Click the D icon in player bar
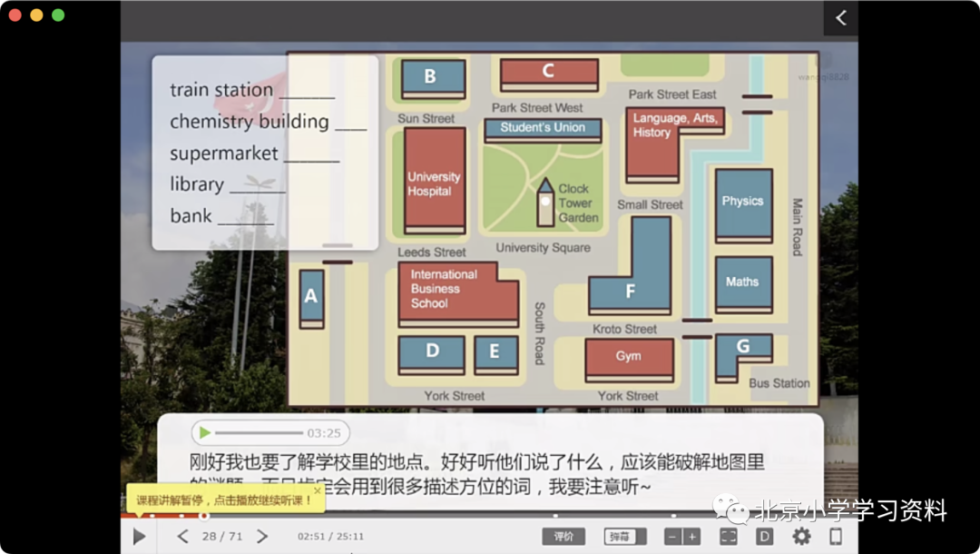Image resolution: width=980 pixels, height=554 pixels. (x=764, y=536)
